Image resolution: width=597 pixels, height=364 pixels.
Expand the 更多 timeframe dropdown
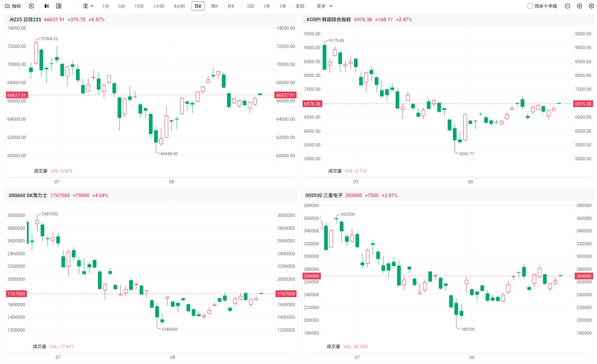[324, 6]
